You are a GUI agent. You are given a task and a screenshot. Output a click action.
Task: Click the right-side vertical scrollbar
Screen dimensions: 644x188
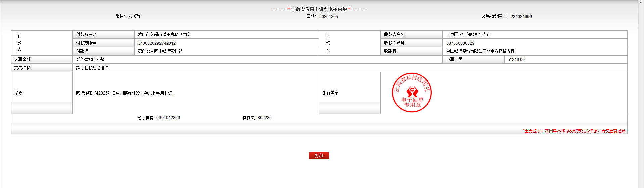point(641,94)
